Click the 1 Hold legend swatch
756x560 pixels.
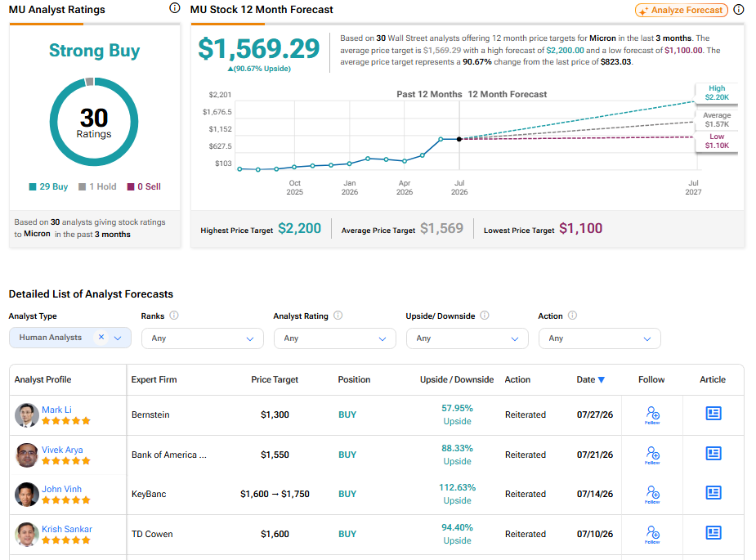point(82,186)
